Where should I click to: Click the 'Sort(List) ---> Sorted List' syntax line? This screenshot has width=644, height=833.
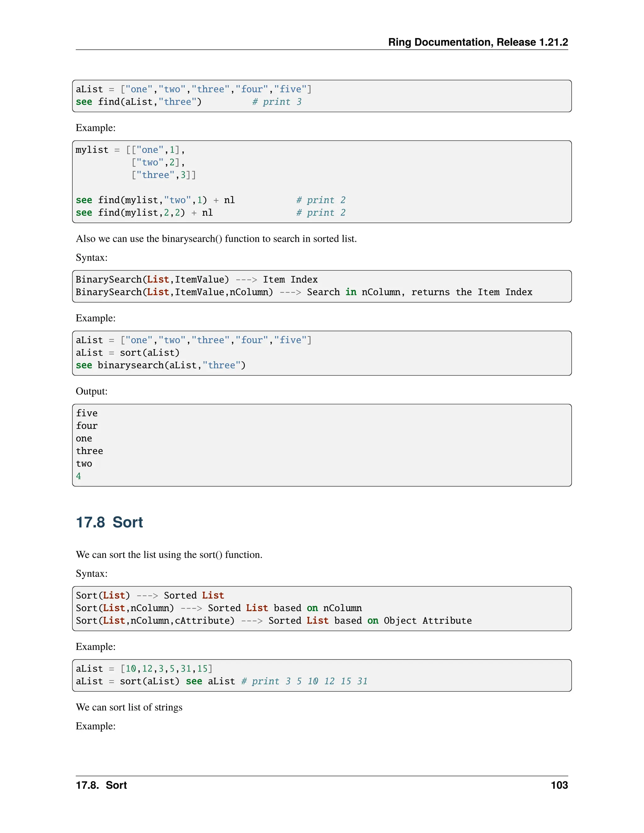pos(150,595)
